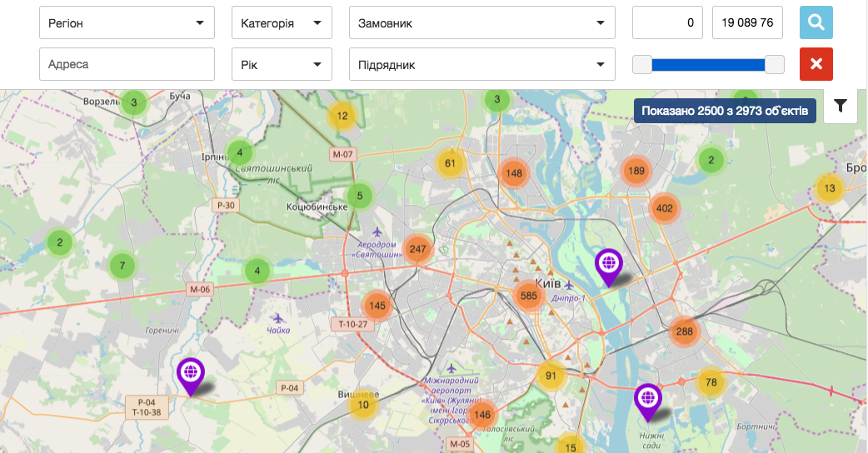
Task: Expand the 402 objects cluster
Action: pyautogui.click(x=664, y=208)
